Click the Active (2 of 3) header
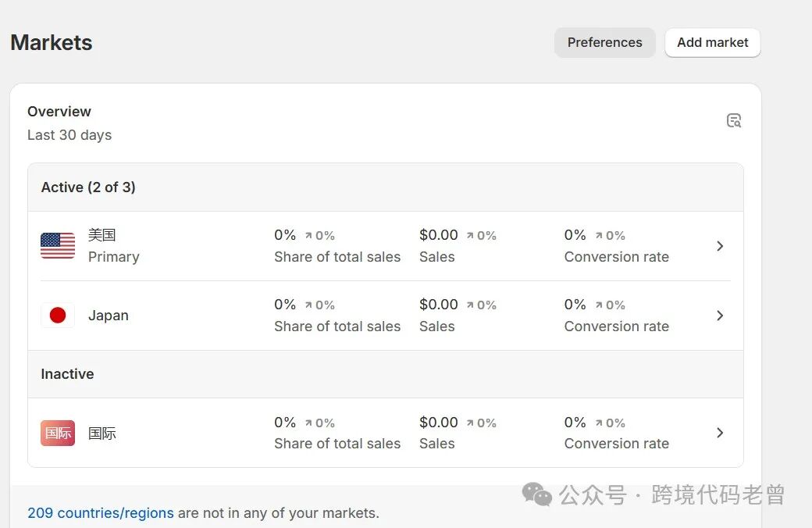Screen dimensions: 812x528 88,187
